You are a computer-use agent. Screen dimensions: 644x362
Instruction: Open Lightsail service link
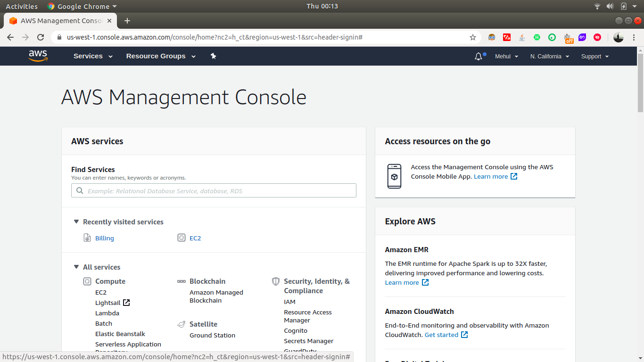click(108, 303)
